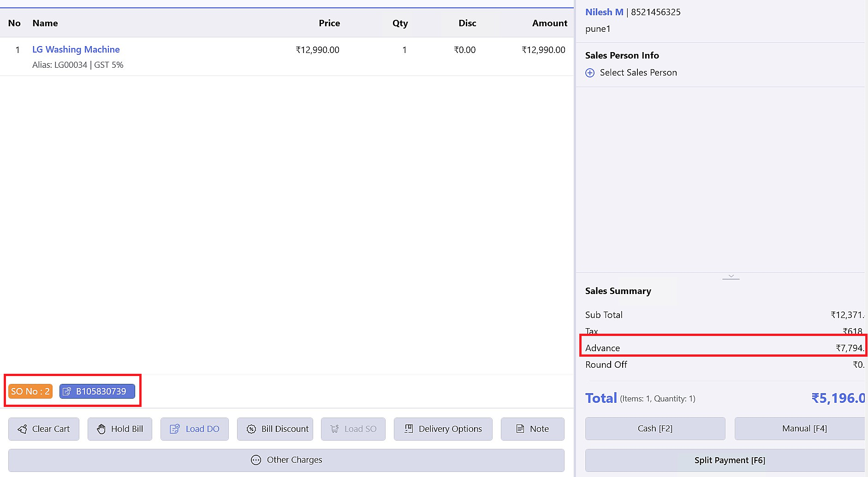868x477 pixels.
Task: Click the Sub Total amount ₹12,371
Action: 847,315
